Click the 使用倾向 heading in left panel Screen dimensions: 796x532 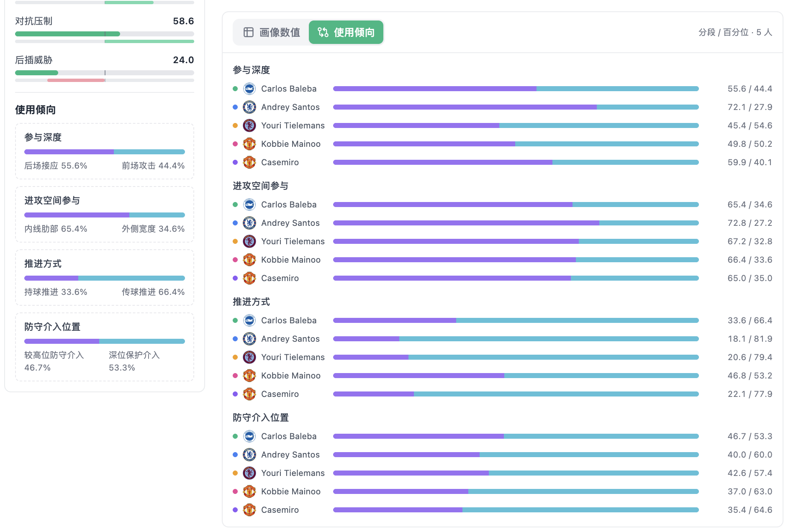[x=36, y=110]
